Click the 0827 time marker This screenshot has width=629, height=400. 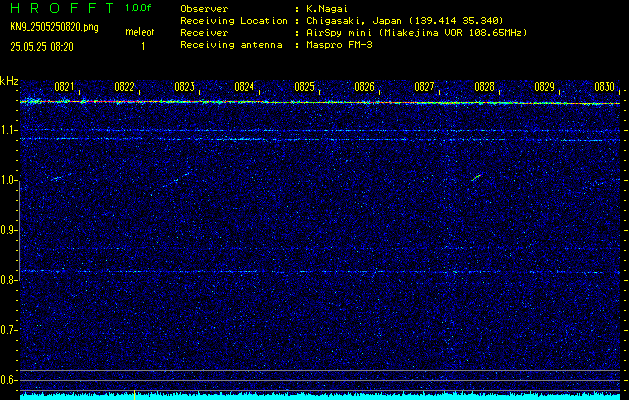[x=424, y=87]
